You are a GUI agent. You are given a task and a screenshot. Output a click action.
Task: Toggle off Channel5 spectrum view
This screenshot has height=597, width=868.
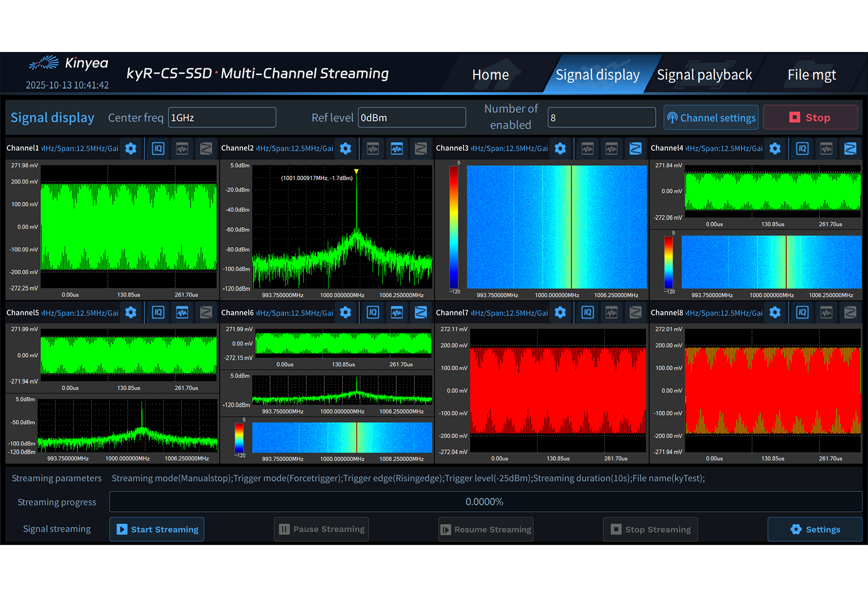(182, 313)
